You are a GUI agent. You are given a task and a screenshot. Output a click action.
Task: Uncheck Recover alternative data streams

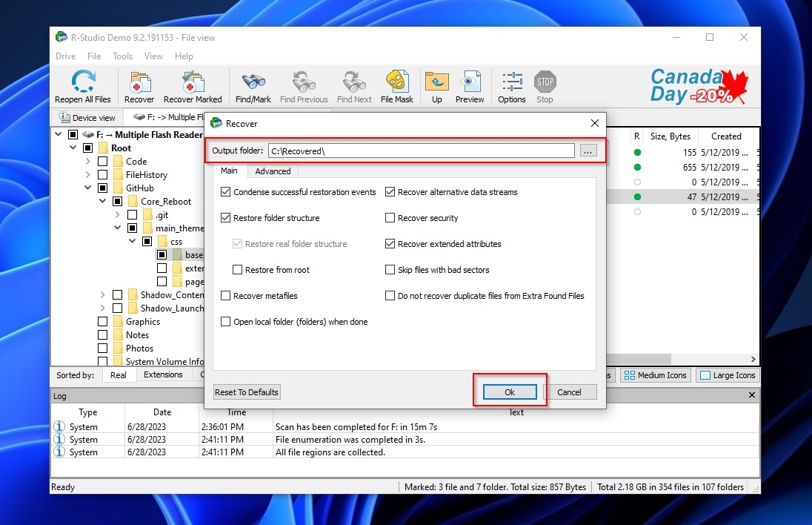click(390, 192)
